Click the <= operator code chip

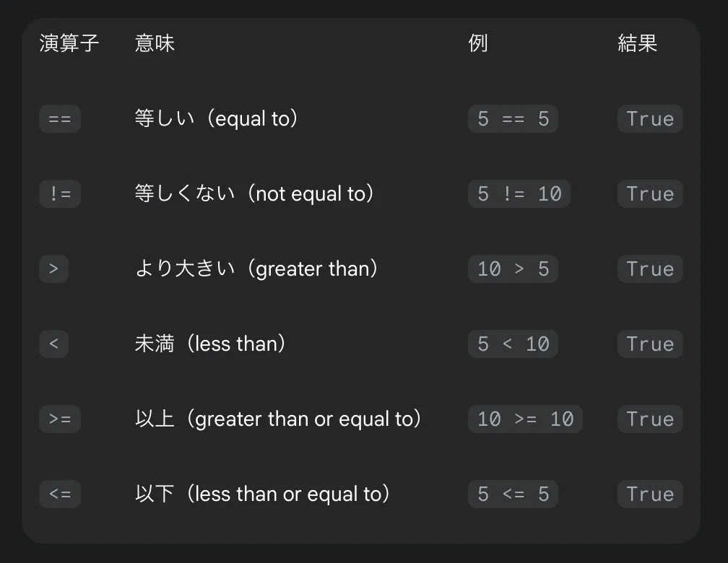pos(60,494)
